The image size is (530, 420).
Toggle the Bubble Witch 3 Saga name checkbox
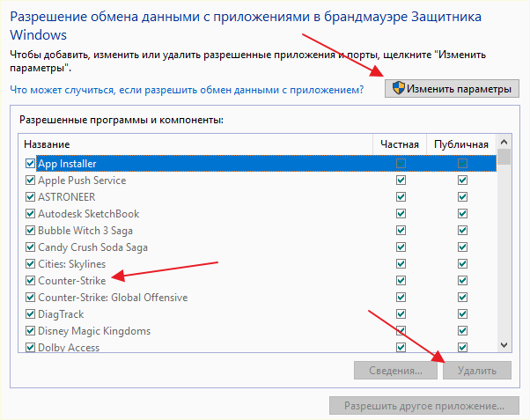pos(30,231)
